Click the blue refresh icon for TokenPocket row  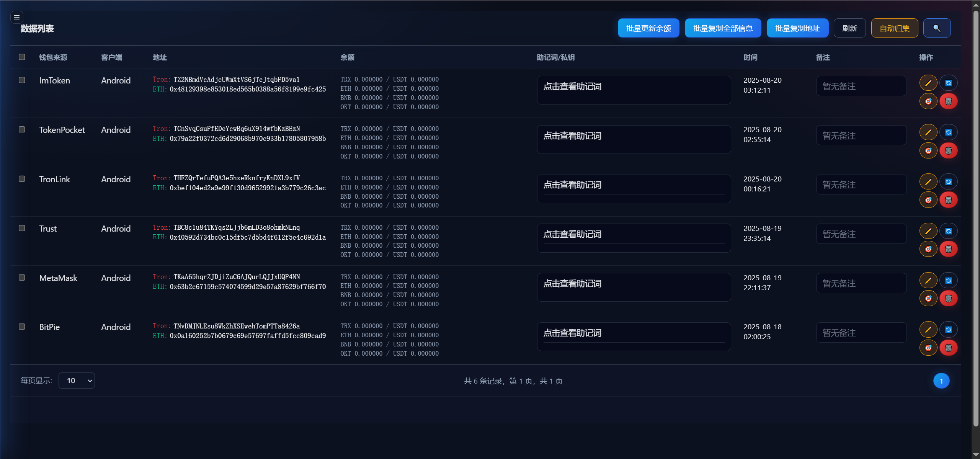tap(948, 132)
